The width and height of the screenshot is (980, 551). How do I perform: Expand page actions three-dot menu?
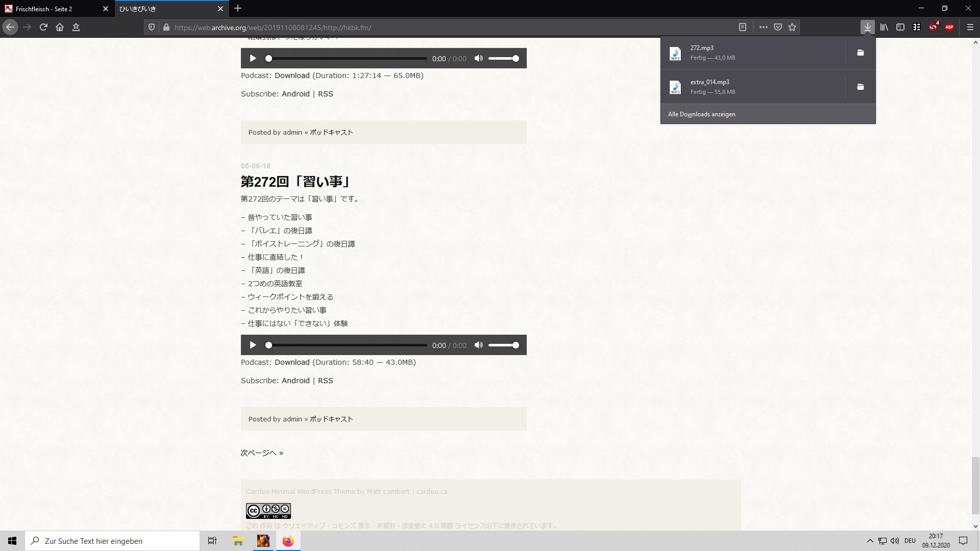click(x=763, y=27)
